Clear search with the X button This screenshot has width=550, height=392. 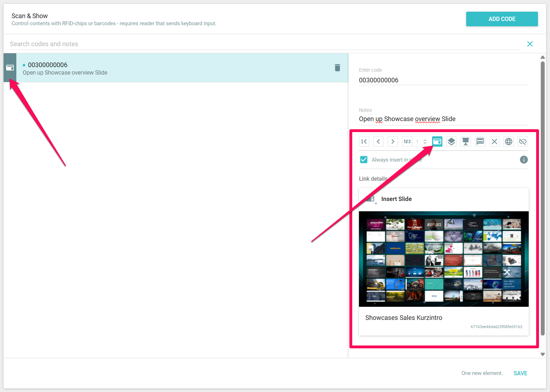(530, 44)
